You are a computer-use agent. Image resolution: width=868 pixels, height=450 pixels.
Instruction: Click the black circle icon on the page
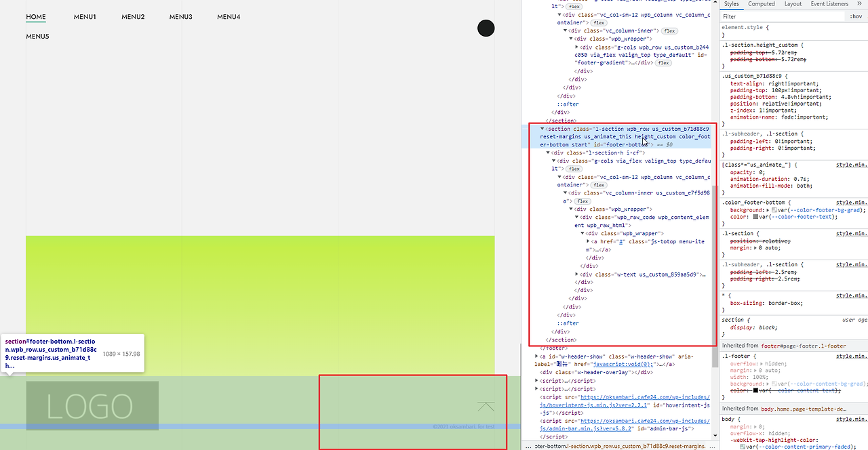[x=486, y=28]
